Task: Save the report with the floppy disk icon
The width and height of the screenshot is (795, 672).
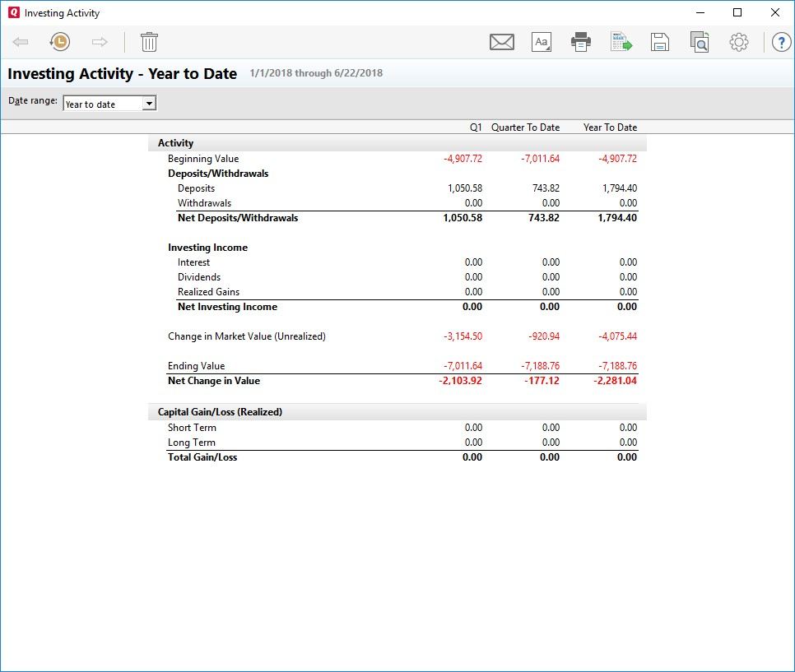Action: click(x=659, y=42)
